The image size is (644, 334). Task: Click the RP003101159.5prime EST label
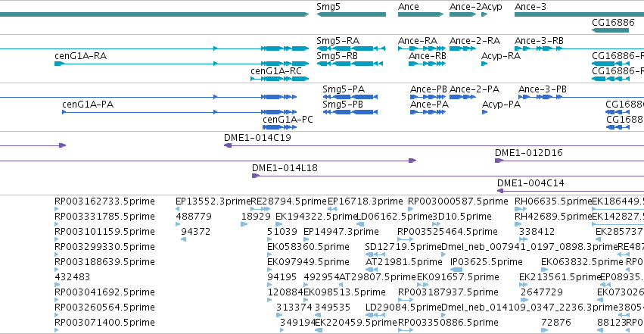click(104, 232)
